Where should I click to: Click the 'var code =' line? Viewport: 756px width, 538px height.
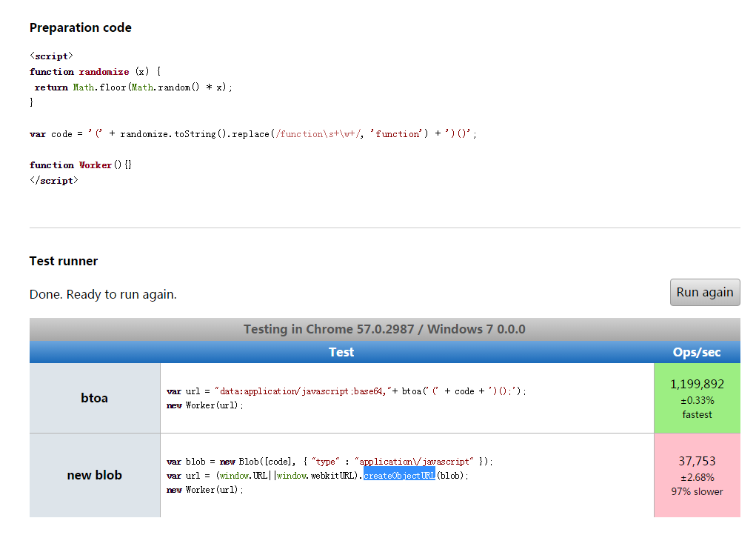coord(253,134)
